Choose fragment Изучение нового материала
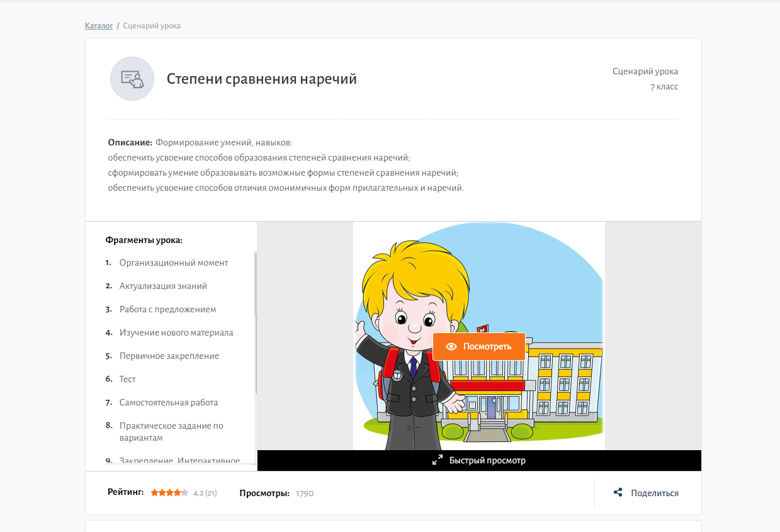Viewport: 780px width, 532px height. point(176,332)
